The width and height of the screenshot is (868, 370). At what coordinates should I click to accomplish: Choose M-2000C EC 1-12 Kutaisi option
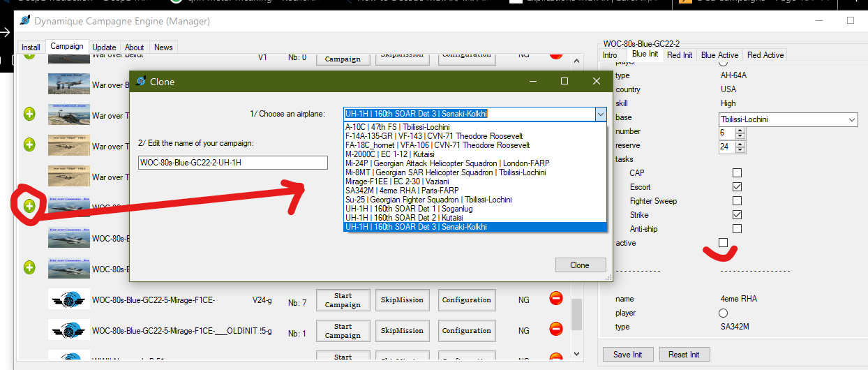click(475, 154)
